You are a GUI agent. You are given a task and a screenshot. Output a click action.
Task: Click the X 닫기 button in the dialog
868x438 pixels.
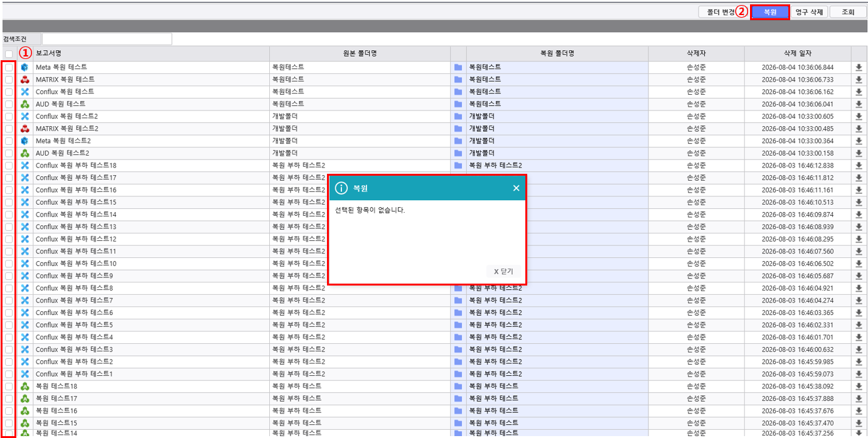click(503, 271)
